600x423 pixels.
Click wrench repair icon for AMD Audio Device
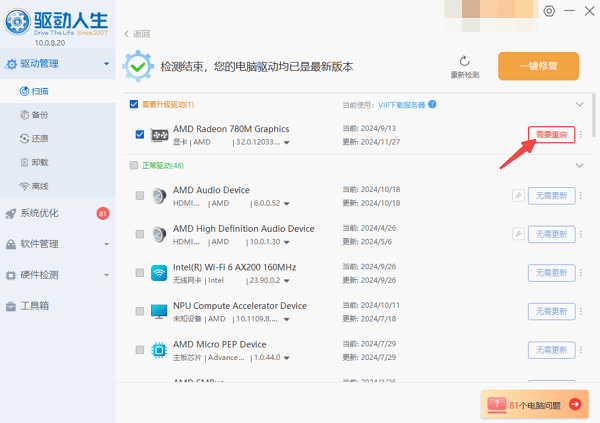pos(518,196)
